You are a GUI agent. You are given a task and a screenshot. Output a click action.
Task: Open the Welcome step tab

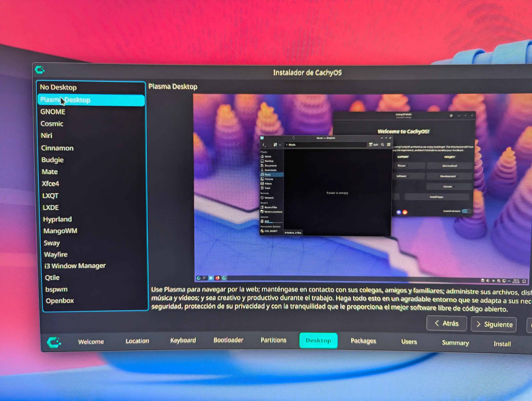pyautogui.click(x=91, y=341)
